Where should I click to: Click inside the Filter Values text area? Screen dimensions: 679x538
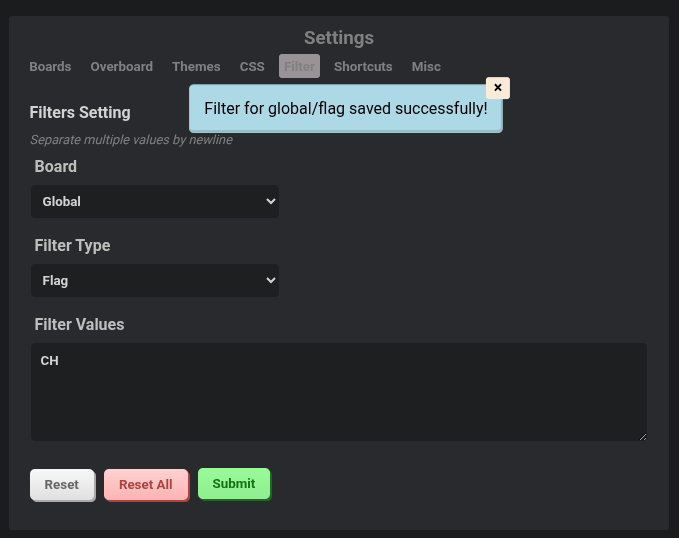point(338,392)
